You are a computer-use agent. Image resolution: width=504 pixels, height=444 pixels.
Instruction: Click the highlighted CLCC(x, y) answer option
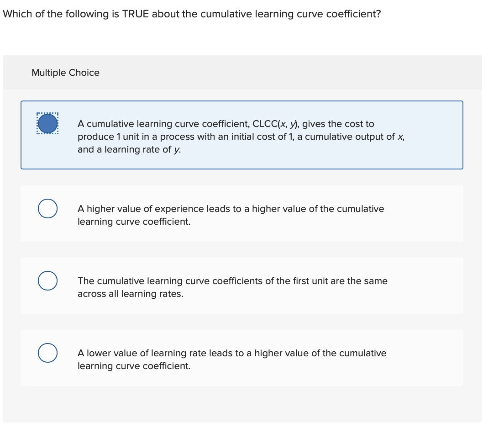(242, 135)
